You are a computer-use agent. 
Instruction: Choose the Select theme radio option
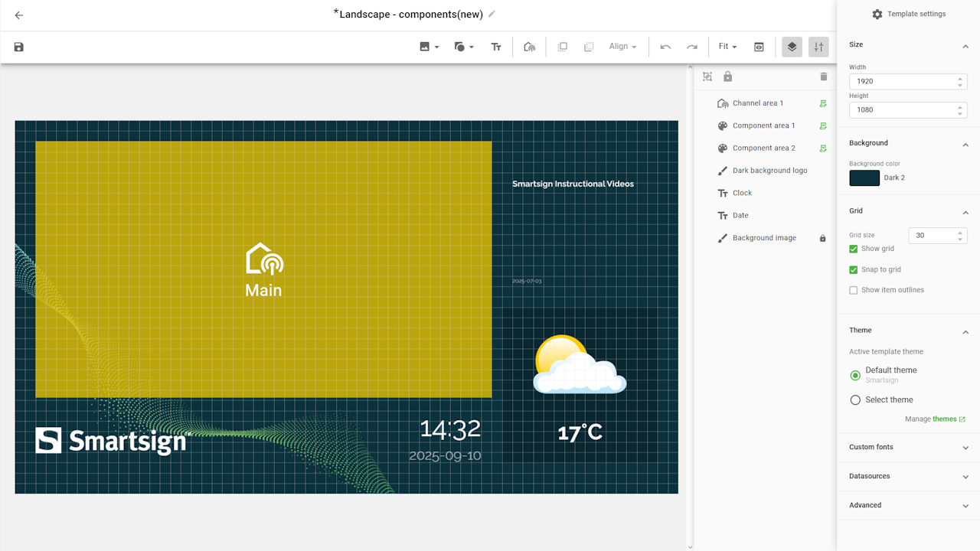(855, 399)
